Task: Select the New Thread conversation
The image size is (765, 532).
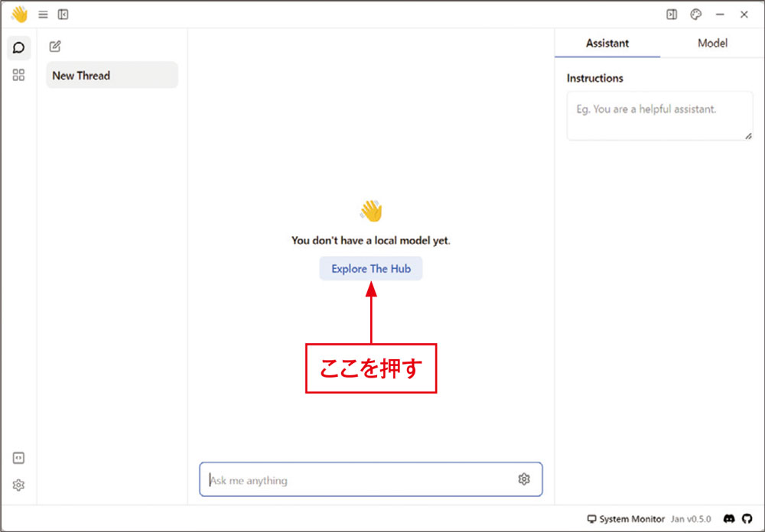Action: coord(112,76)
